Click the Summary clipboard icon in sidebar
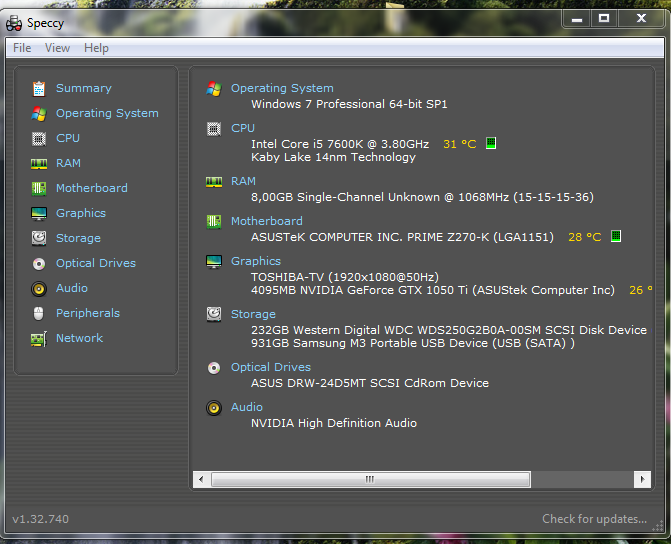 (39, 89)
